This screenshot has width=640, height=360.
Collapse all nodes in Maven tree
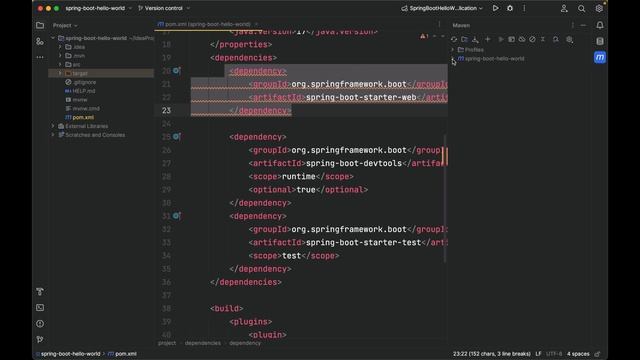tap(543, 39)
